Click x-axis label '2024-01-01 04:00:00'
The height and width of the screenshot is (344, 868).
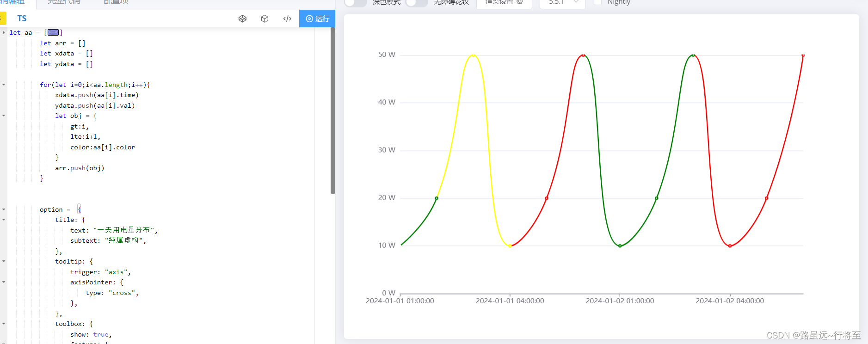tap(510, 301)
